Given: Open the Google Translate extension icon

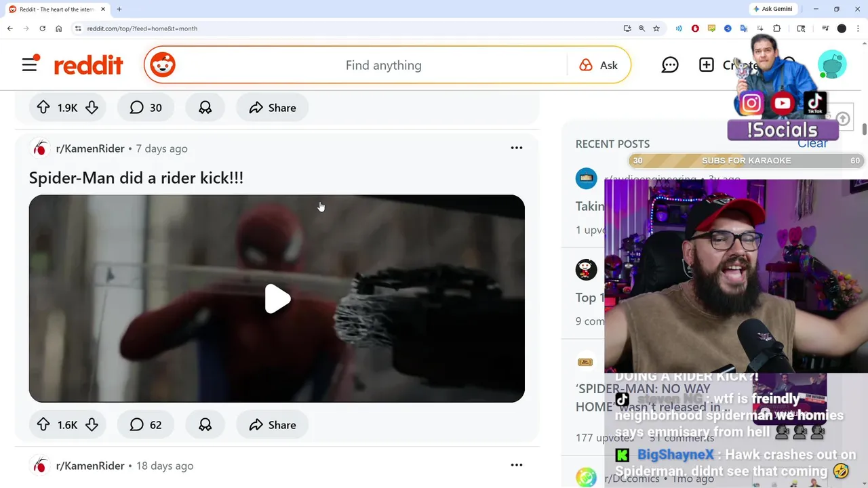Looking at the screenshot, I should [x=744, y=28].
